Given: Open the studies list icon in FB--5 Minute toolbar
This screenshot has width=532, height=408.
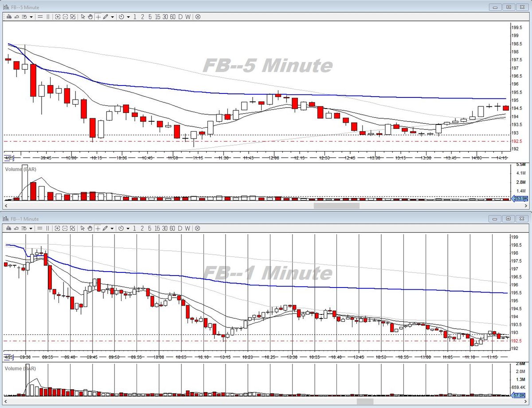Looking at the screenshot, I should tap(24, 17).
